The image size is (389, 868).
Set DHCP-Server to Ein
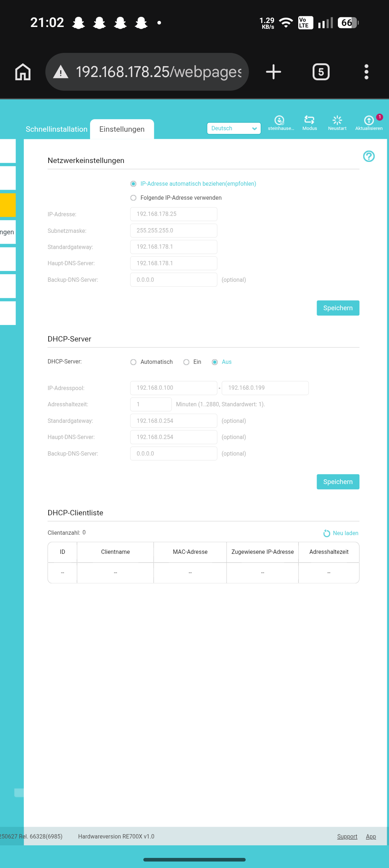[x=186, y=362]
